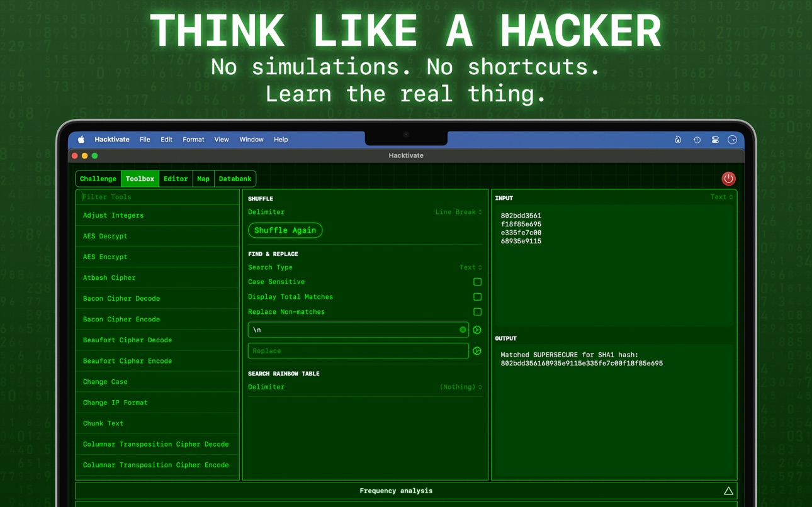This screenshot has width=812, height=507.
Task: Select the AES Encrypt tool
Action: (157, 257)
